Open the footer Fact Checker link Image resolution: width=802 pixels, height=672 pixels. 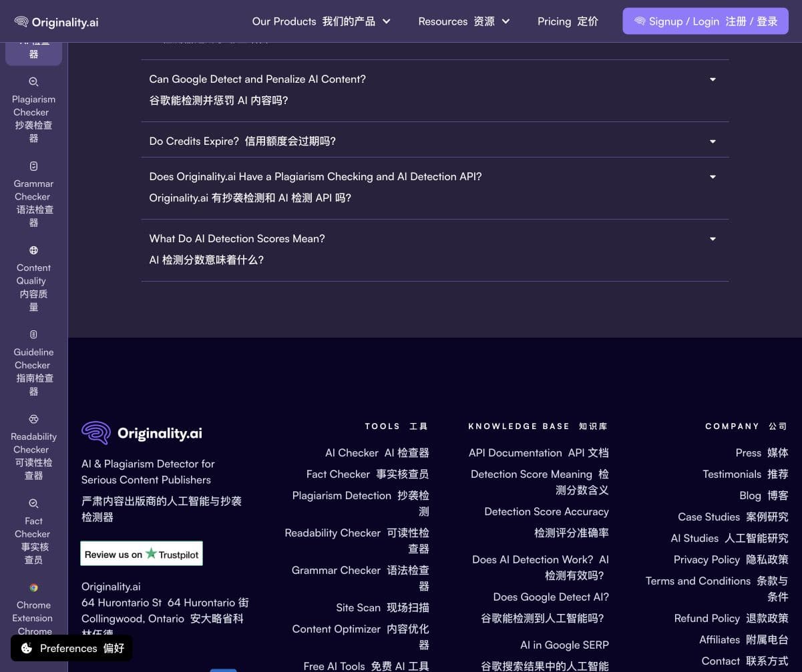[x=367, y=474]
